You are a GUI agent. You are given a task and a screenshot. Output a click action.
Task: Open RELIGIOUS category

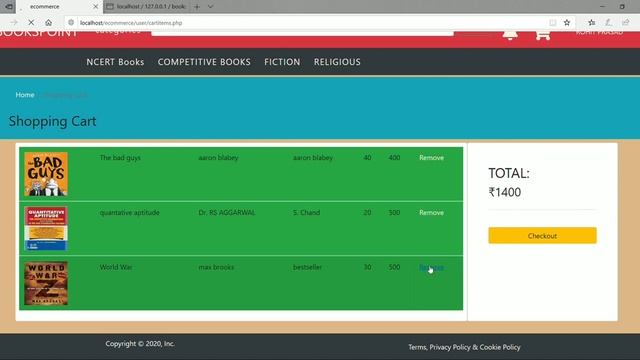point(337,62)
